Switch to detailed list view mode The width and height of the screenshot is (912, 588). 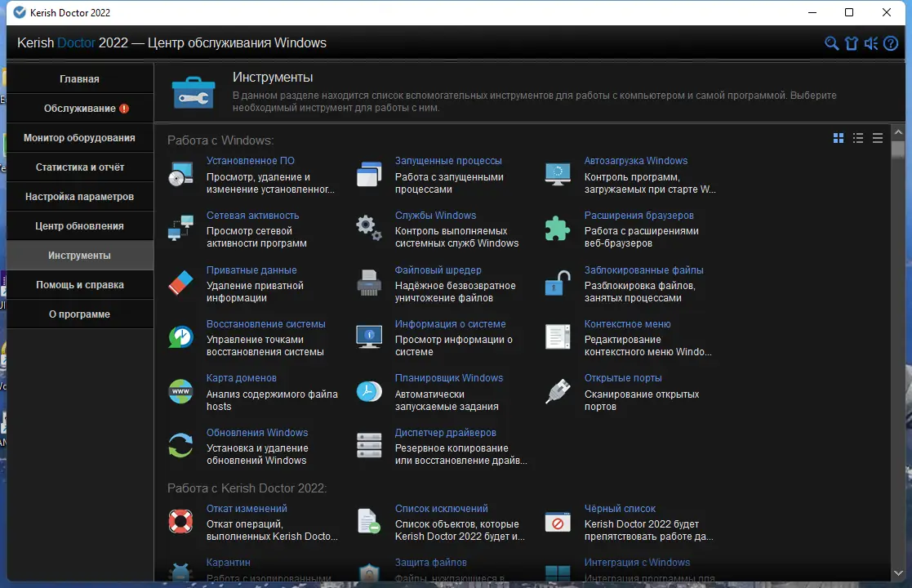coord(858,138)
